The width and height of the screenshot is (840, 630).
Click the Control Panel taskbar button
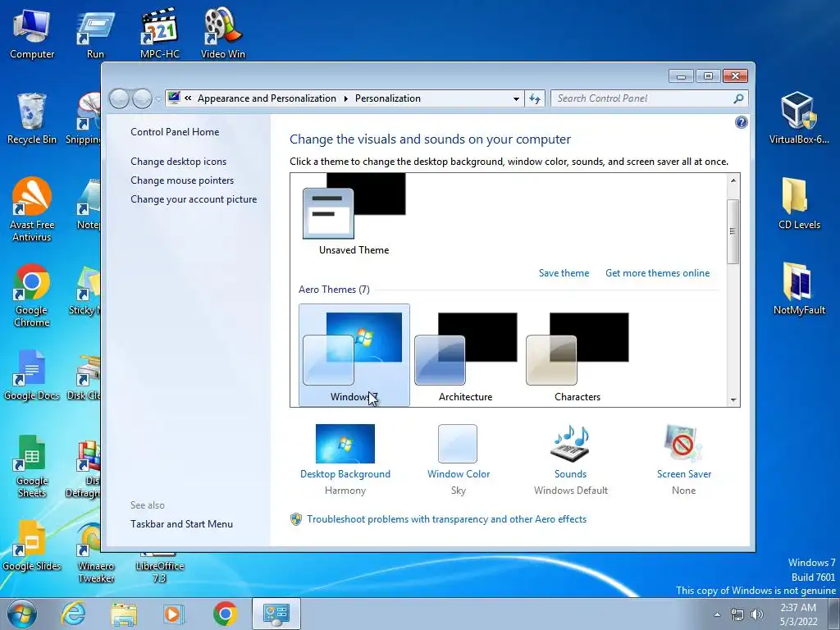tap(276, 614)
